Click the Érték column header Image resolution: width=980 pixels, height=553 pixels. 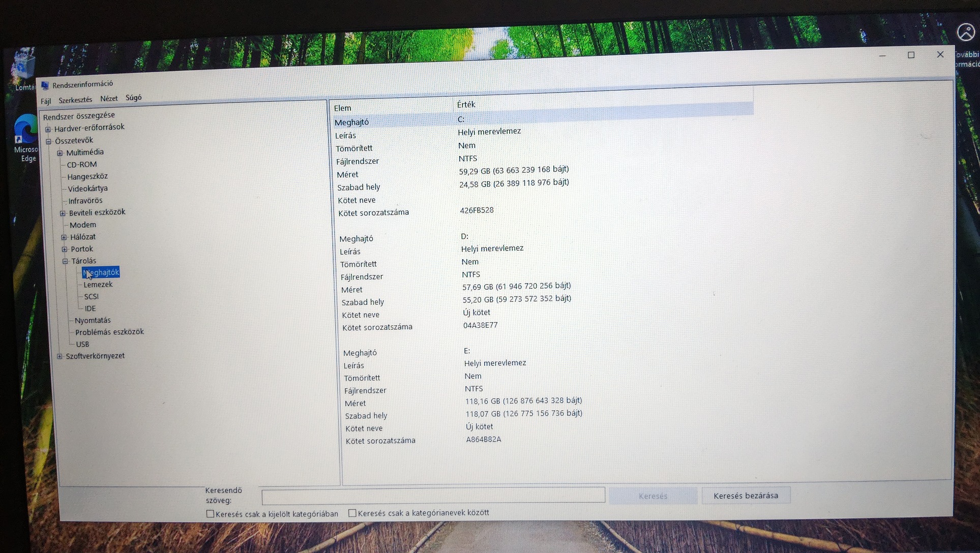point(466,105)
